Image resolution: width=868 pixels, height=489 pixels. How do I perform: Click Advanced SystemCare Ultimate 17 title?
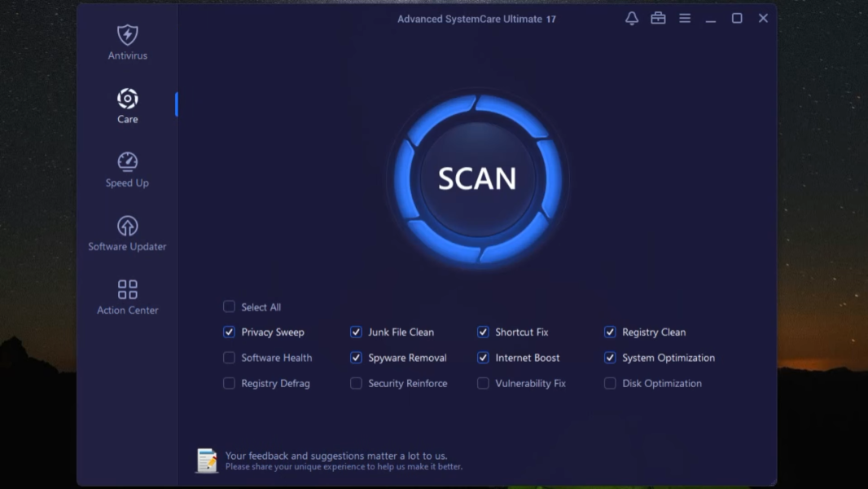click(x=476, y=19)
